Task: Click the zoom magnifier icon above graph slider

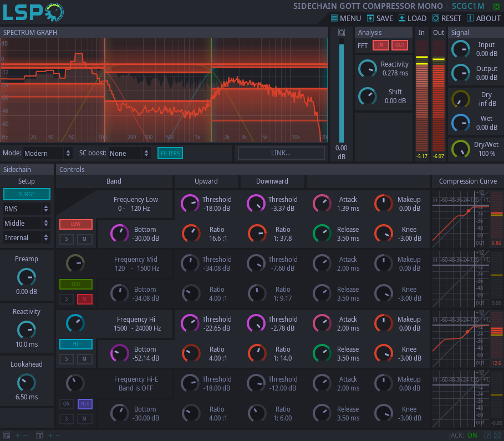Action: tap(342, 33)
